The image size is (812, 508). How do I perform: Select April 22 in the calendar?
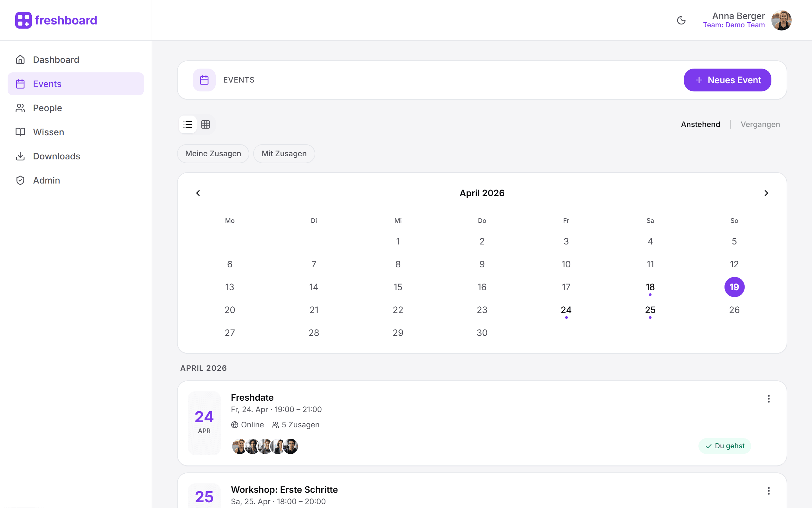click(398, 310)
